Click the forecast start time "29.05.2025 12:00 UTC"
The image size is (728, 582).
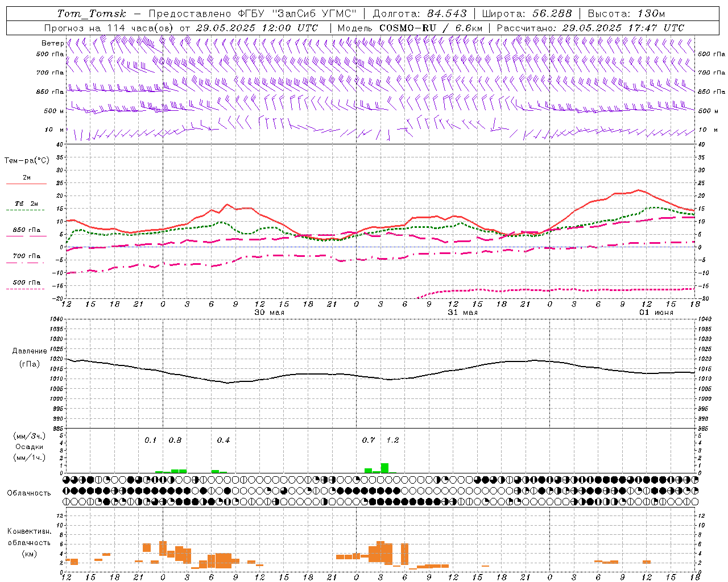pos(257,28)
